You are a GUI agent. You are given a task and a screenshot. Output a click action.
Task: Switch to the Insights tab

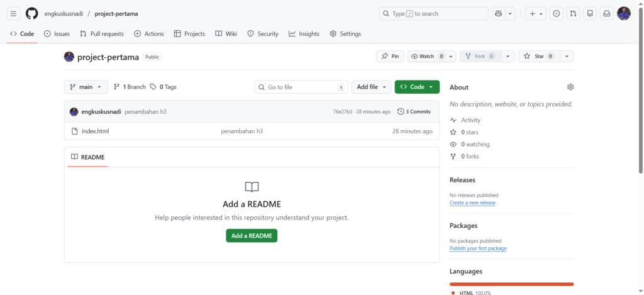click(x=304, y=34)
